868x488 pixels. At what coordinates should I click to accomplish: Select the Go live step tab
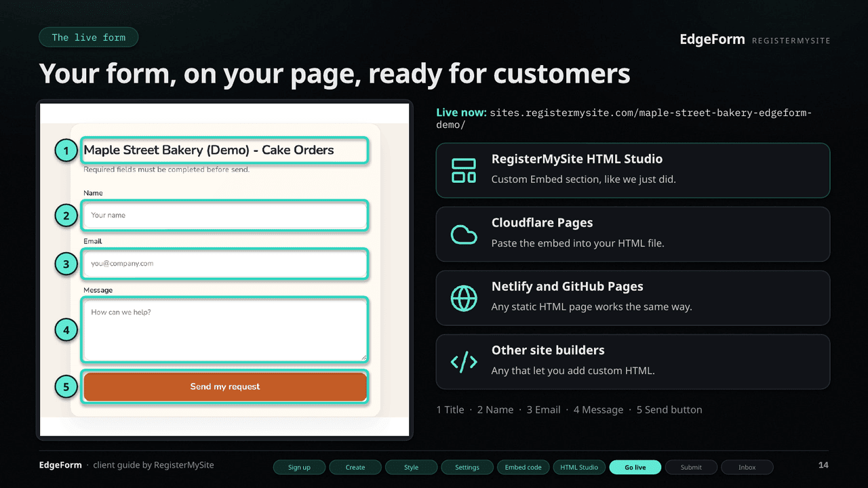635,467
